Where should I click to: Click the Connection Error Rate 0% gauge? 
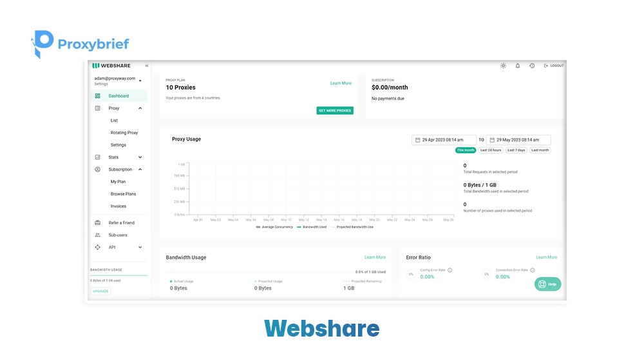(x=487, y=274)
